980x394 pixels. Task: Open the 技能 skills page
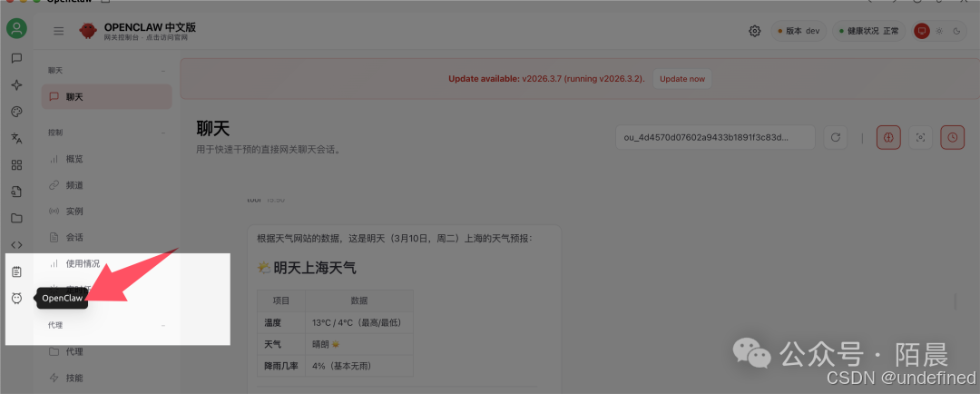pos(107,378)
